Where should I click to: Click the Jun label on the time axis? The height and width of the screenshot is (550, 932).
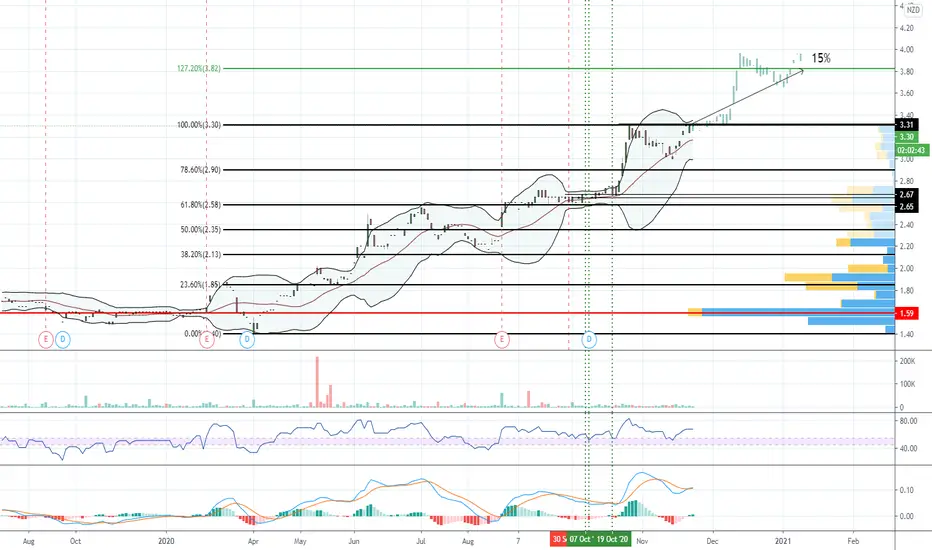coord(354,541)
